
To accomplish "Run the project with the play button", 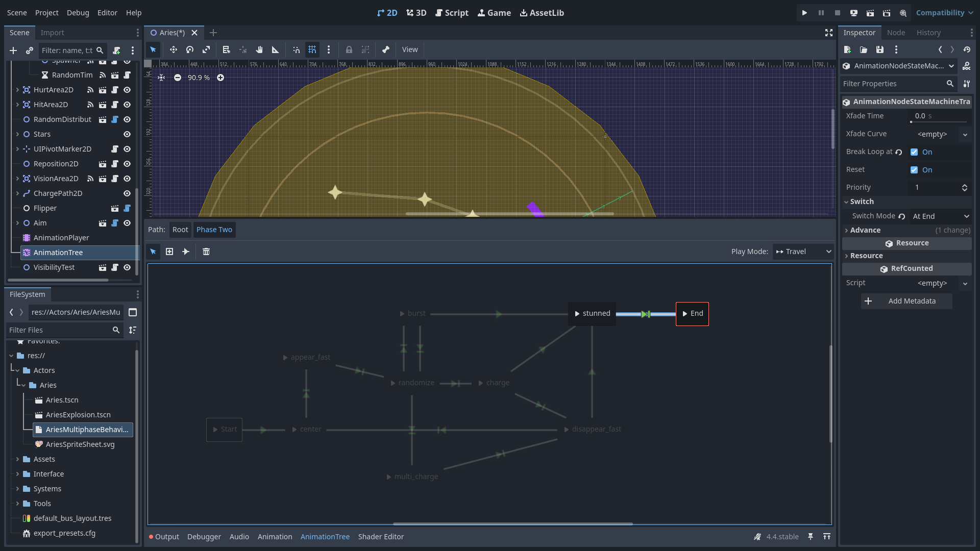I will point(804,13).
